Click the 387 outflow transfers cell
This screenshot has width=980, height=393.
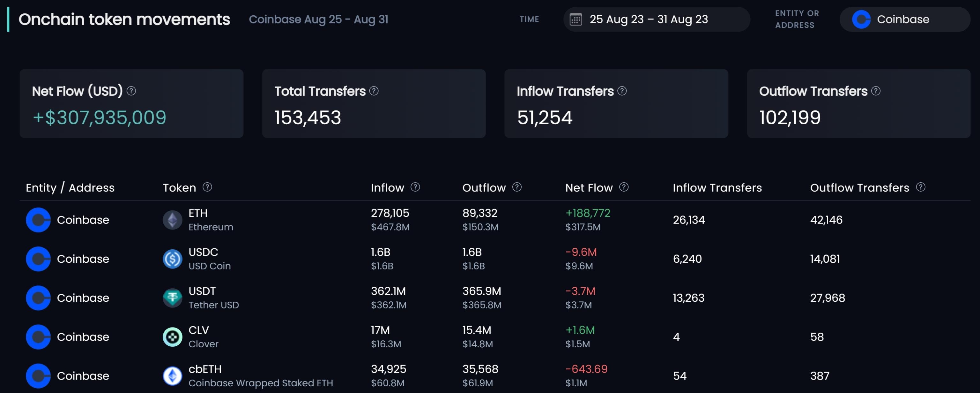click(820, 376)
